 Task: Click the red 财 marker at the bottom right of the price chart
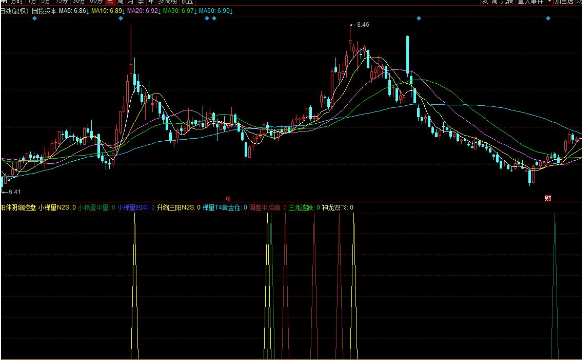click(547, 198)
